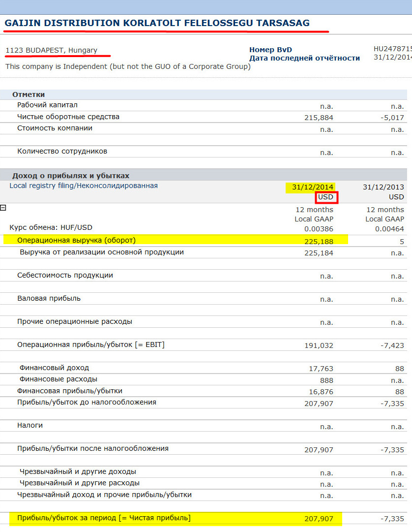Select the 31/12/2014 column date
Image resolution: width=412 pixels, height=532 pixels.
[x=312, y=187]
